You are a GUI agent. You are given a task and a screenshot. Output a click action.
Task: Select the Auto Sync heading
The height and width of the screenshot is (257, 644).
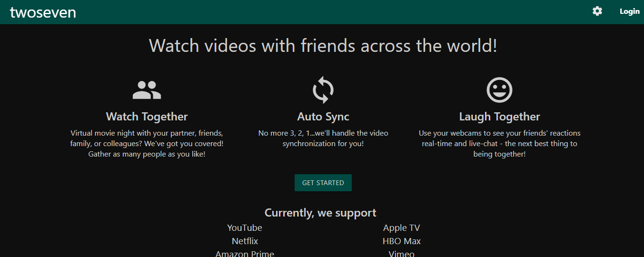323,117
